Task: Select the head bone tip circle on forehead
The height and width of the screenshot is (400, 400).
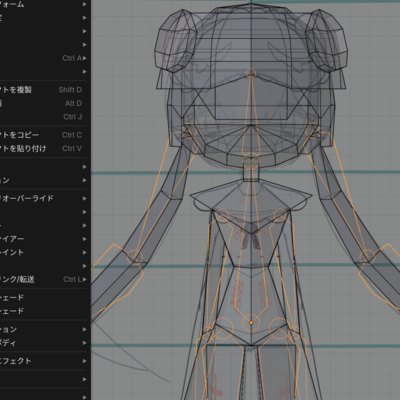Action: [251, 73]
